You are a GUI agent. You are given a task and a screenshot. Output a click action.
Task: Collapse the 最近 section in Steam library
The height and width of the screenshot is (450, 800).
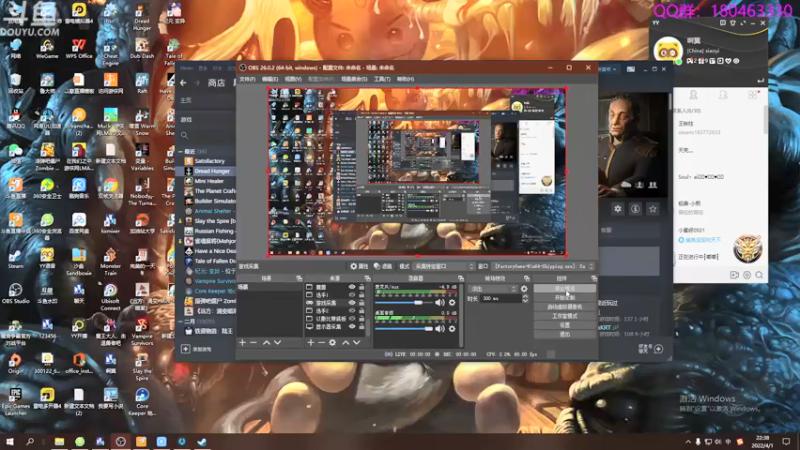181,152
